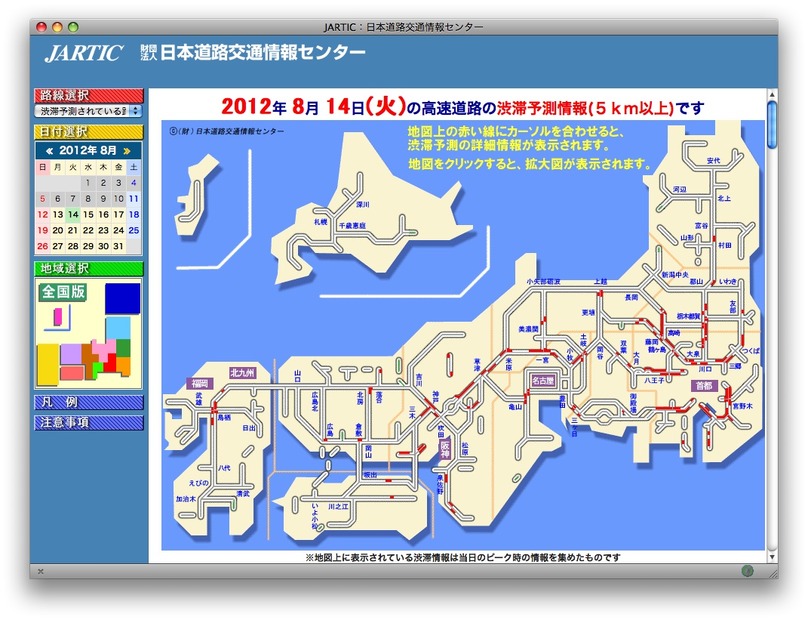This screenshot has width=808, height=620.
Task: Click the 全国版 nationwide label
Action: point(63,292)
